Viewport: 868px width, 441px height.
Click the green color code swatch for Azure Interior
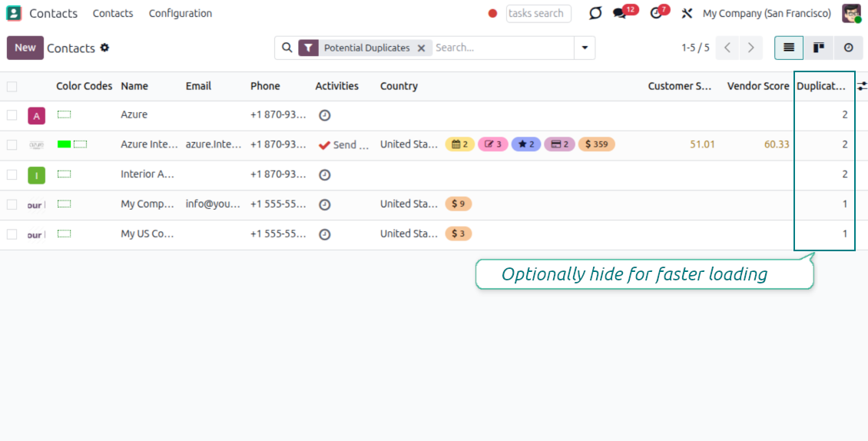[65, 144]
